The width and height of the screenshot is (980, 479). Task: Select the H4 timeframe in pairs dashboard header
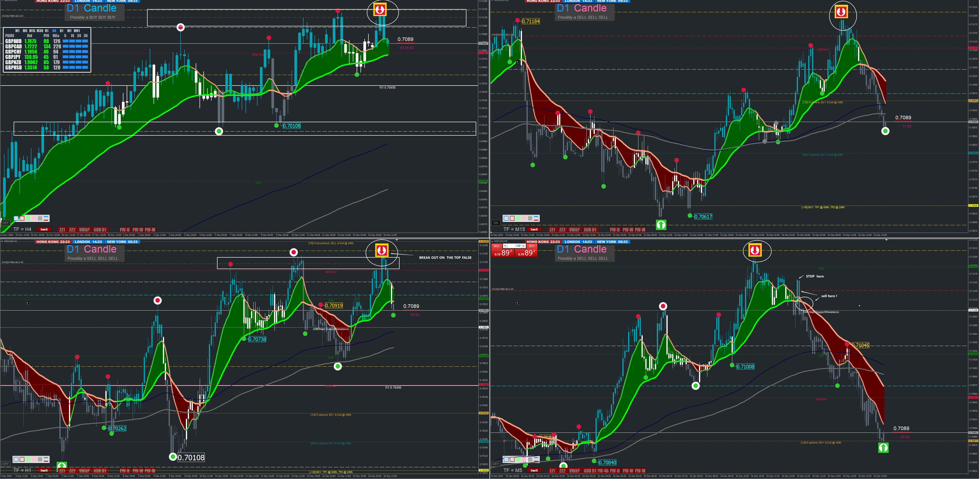coord(54,31)
